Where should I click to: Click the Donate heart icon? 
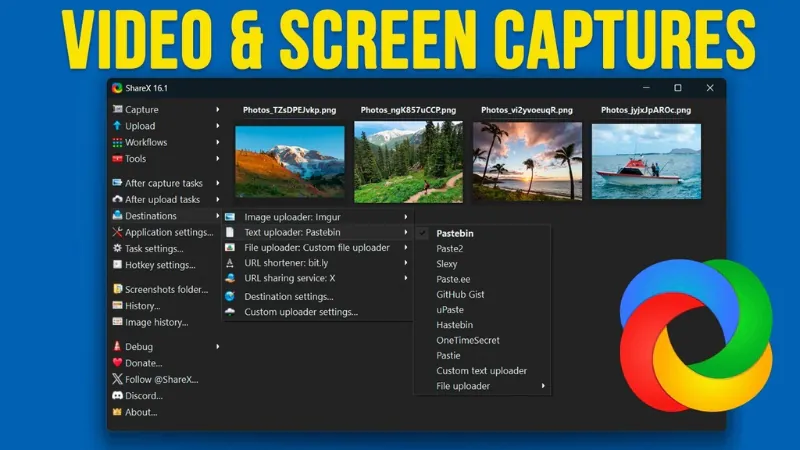[117, 363]
